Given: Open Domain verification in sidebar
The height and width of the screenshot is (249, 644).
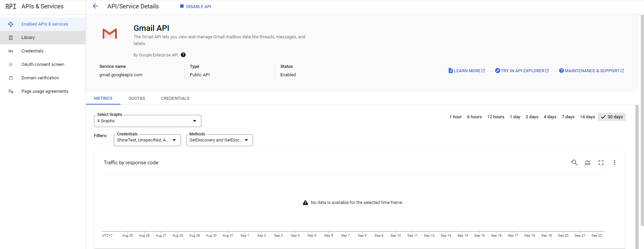Looking at the screenshot, I should 43,78.
